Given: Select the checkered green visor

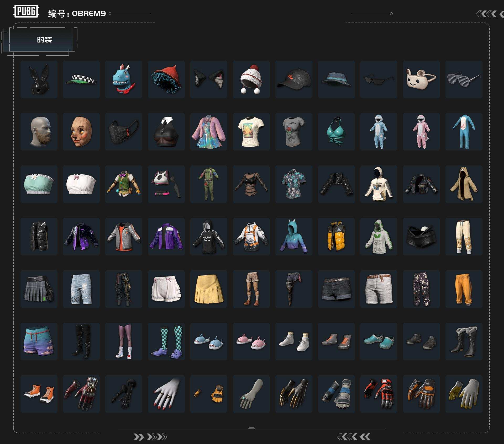Looking at the screenshot, I should 81,79.
